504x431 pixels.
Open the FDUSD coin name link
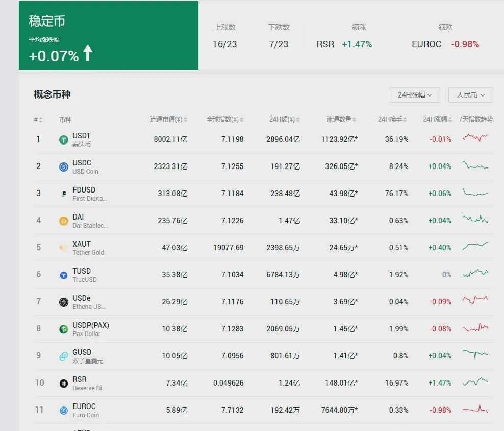84,189
